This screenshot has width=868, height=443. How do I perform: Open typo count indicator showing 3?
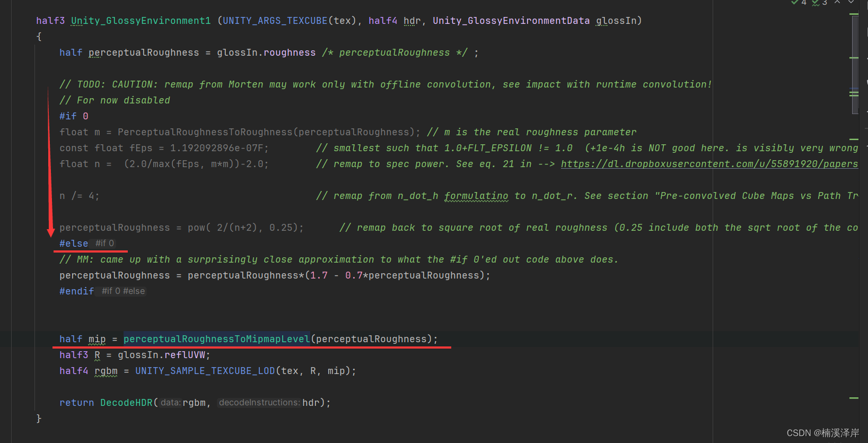click(x=820, y=3)
